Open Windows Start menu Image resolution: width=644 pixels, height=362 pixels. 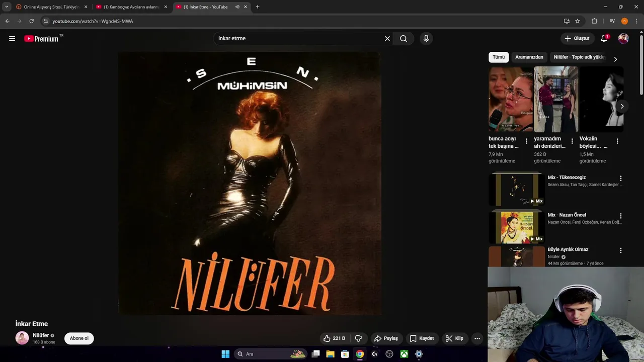225,354
